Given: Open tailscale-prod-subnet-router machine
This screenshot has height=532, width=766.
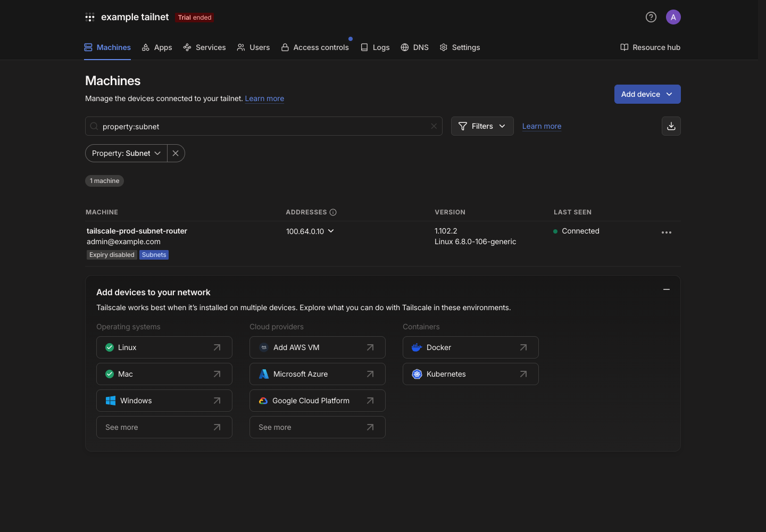Looking at the screenshot, I should coord(137,231).
